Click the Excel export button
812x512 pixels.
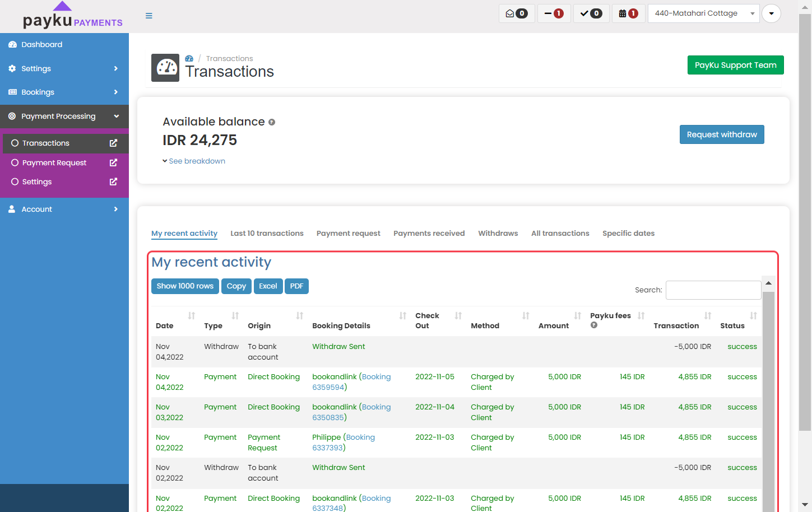pyautogui.click(x=268, y=286)
